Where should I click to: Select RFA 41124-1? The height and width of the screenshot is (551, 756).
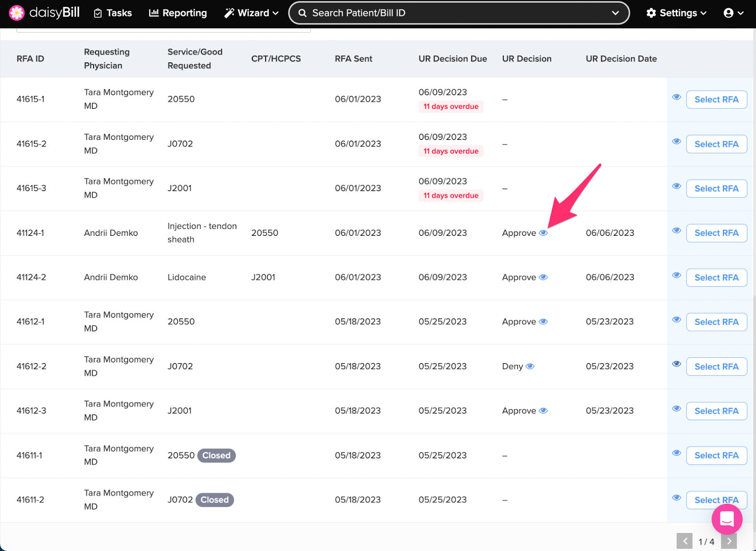pos(716,233)
